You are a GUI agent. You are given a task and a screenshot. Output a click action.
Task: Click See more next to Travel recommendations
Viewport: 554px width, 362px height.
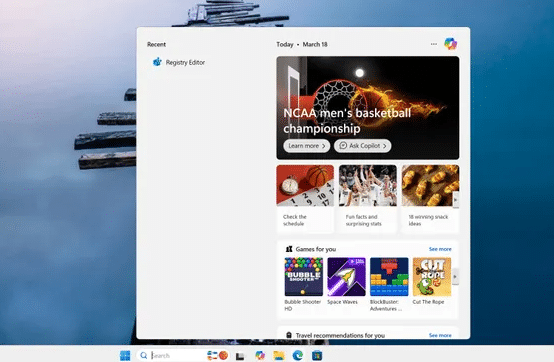point(440,335)
